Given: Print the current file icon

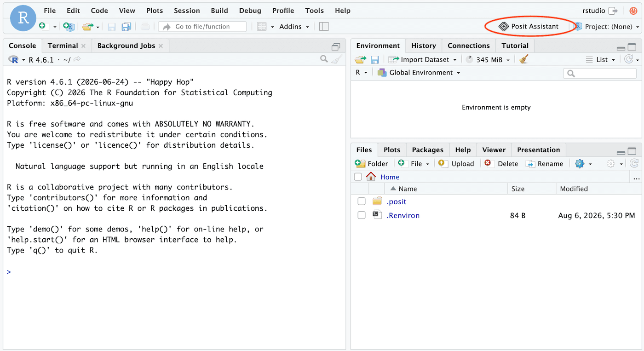Looking at the screenshot, I should [x=145, y=27].
